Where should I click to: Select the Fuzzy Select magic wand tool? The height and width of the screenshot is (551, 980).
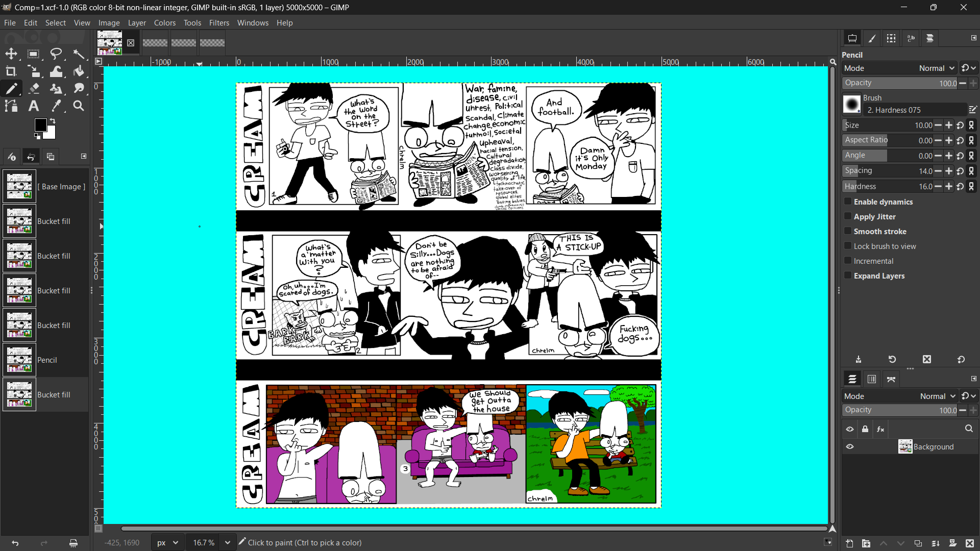tap(79, 54)
